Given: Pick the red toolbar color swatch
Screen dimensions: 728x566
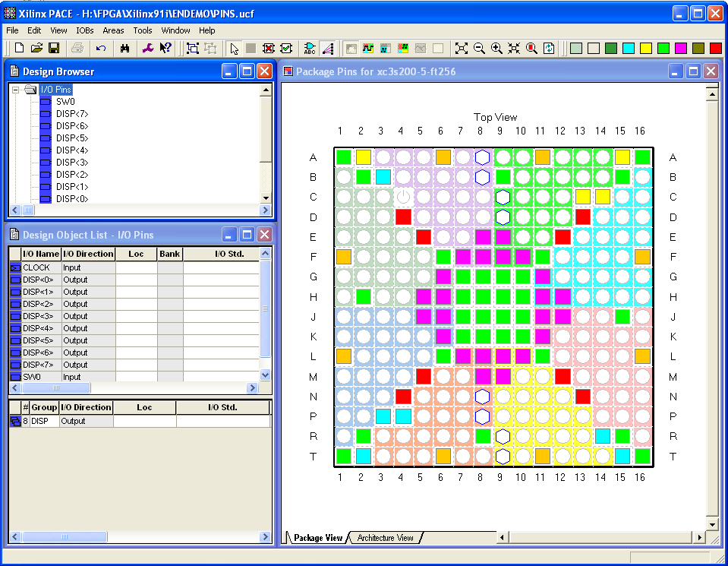Looking at the screenshot, I should coord(715,48).
